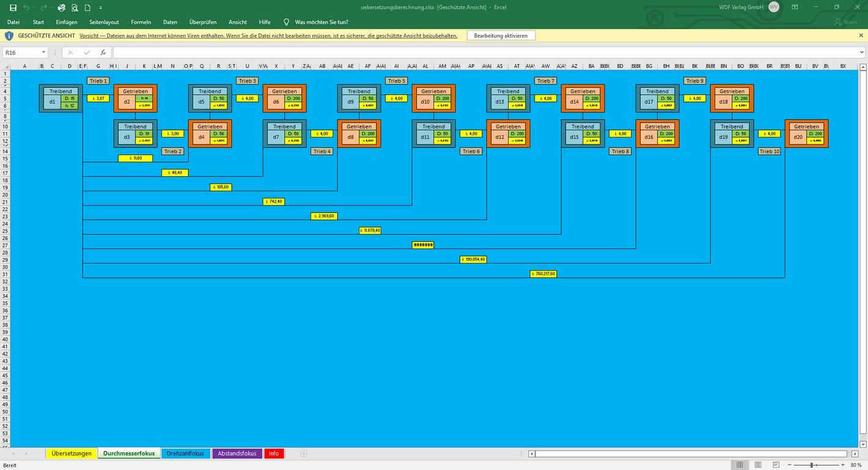Open ribbon display options icon

click(795, 7)
